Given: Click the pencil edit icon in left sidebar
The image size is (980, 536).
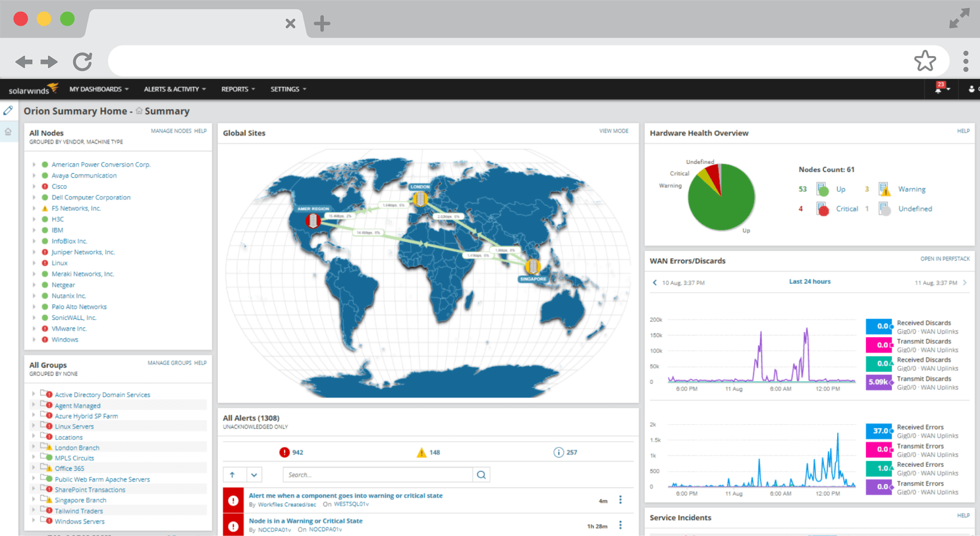Looking at the screenshot, I should click(8, 111).
